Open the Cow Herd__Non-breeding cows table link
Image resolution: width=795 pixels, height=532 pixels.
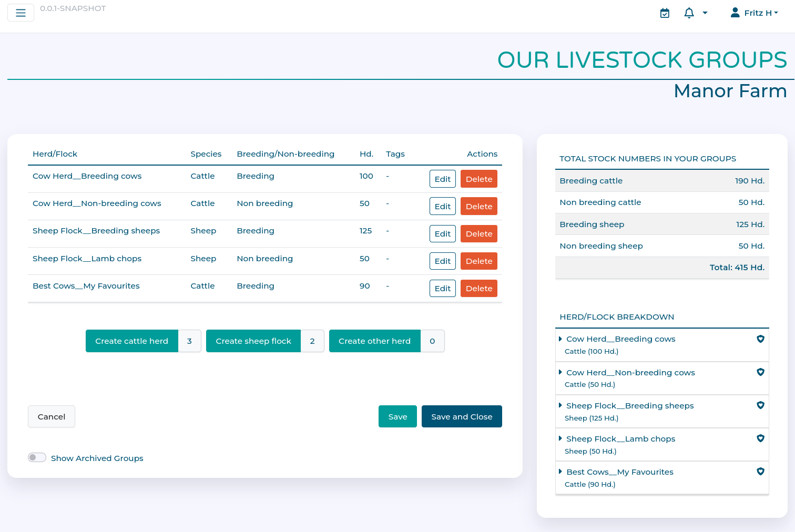click(97, 203)
